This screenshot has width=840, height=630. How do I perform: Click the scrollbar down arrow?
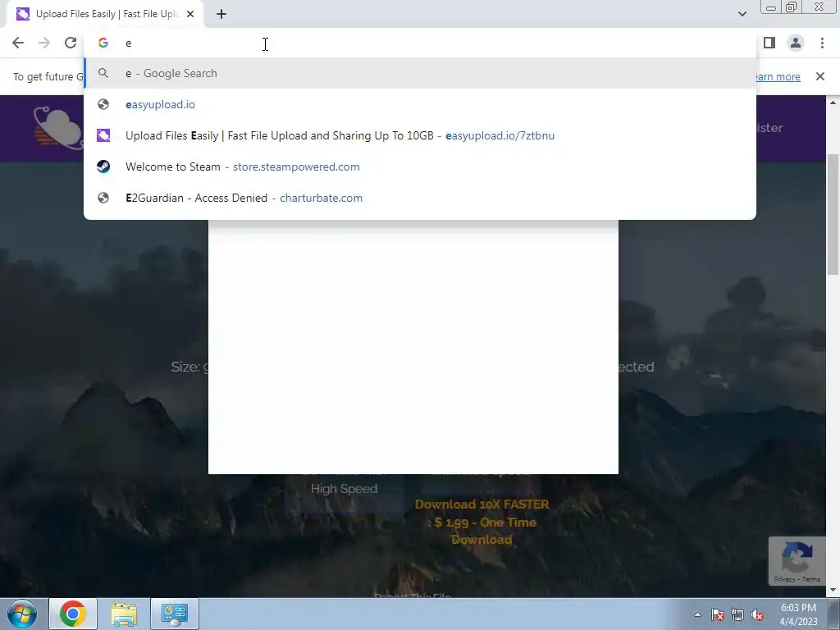coord(833,591)
